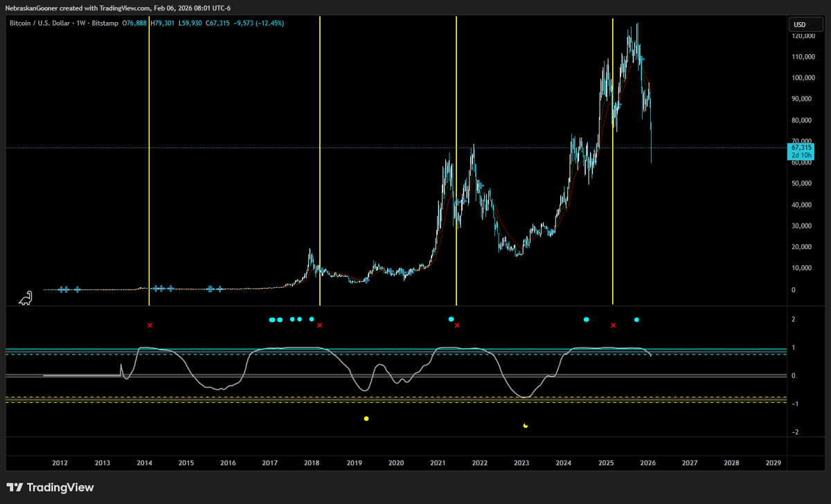Click the open value O76,888
Image resolution: width=831 pixels, height=504 pixels.
click(134, 24)
